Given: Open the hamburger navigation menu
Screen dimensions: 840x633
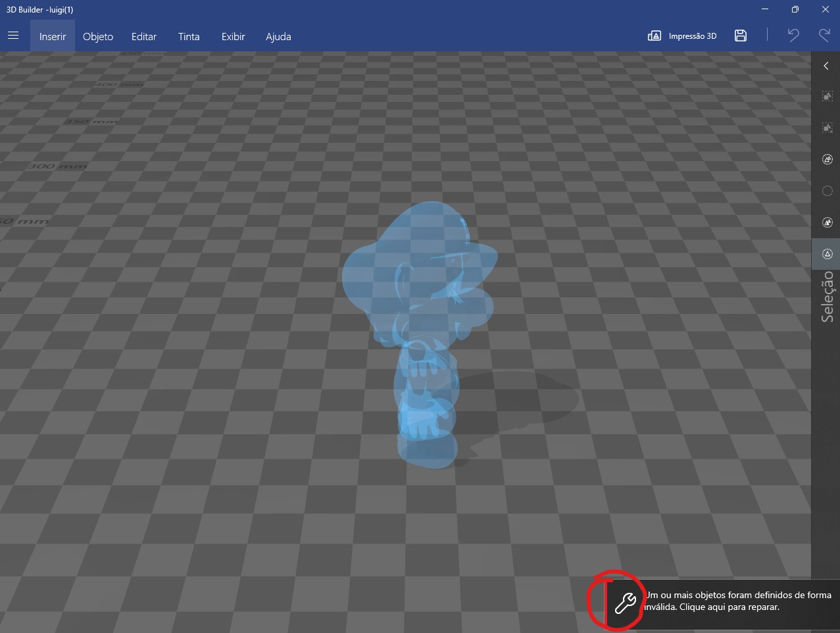Looking at the screenshot, I should 13,36.
